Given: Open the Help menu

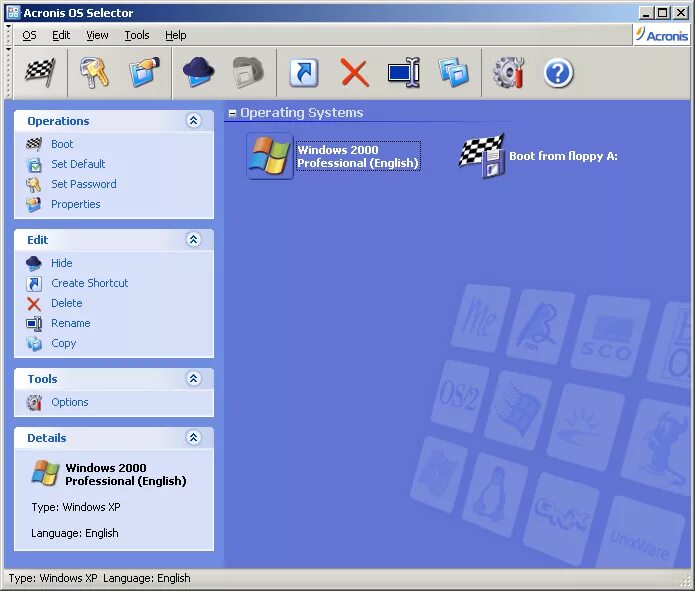Looking at the screenshot, I should (x=176, y=35).
